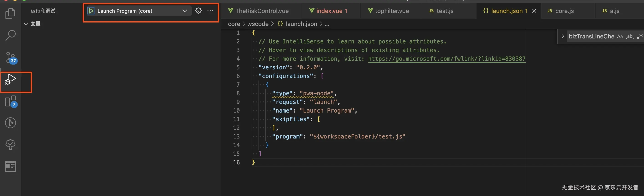Start debugging with green play button
Image resolution: width=644 pixels, height=196 pixels.
pyautogui.click(x=91, y=11)
